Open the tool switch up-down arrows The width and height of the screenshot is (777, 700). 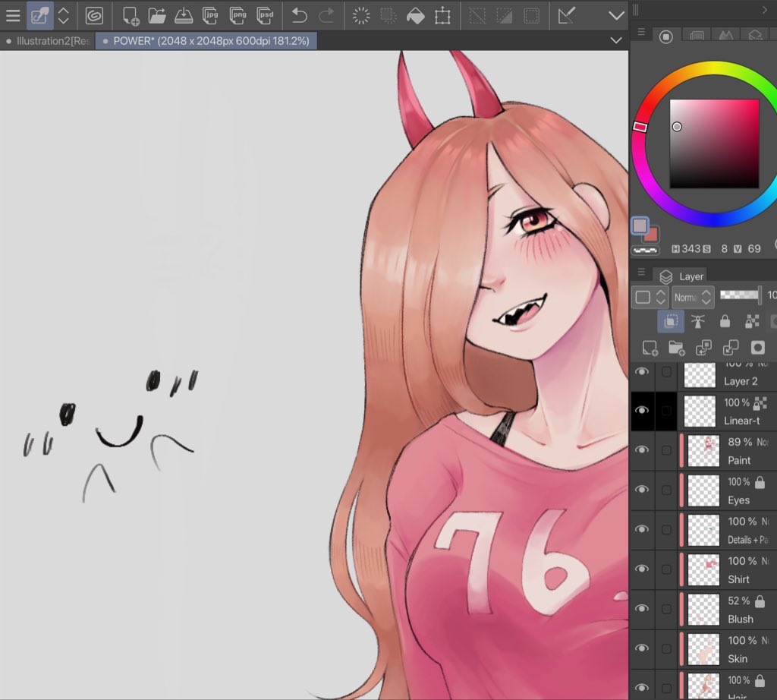click(64, 16)
